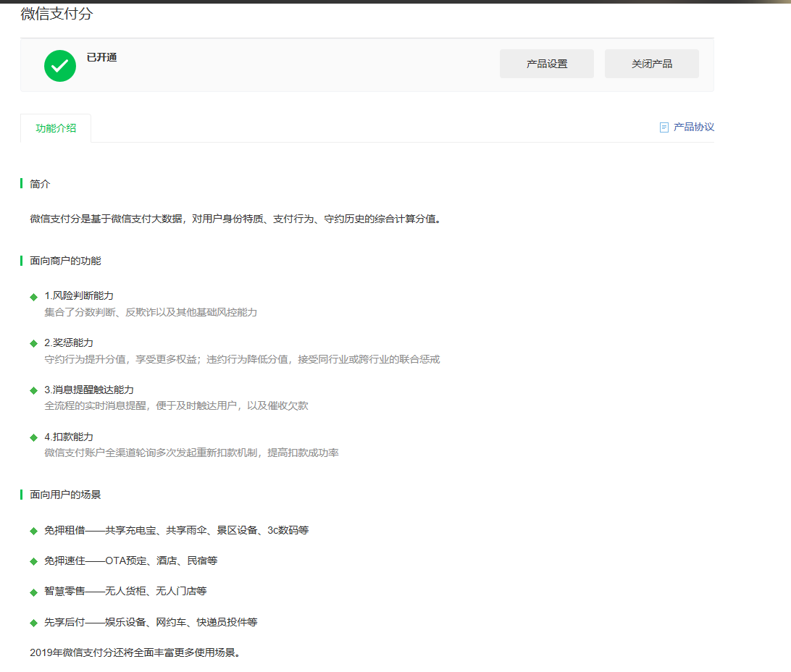Click the 关闭产品 button
This screenshot has width=791, height=672.
651,64
